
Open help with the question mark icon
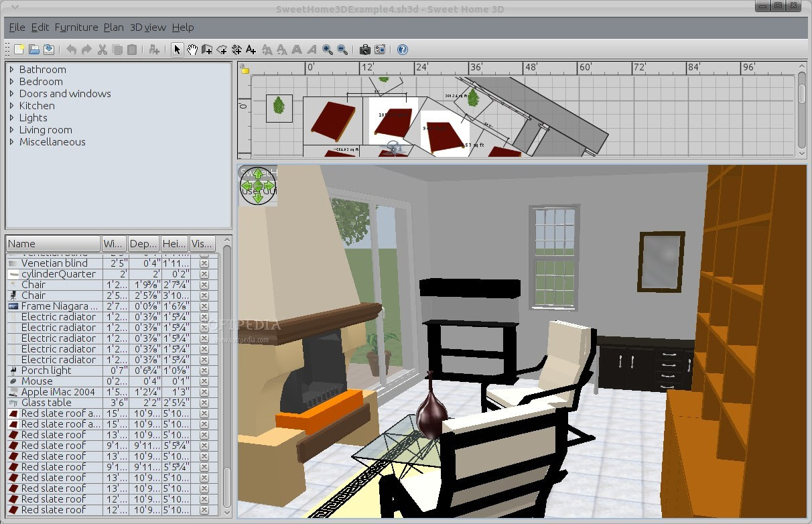tap(402, 50)
